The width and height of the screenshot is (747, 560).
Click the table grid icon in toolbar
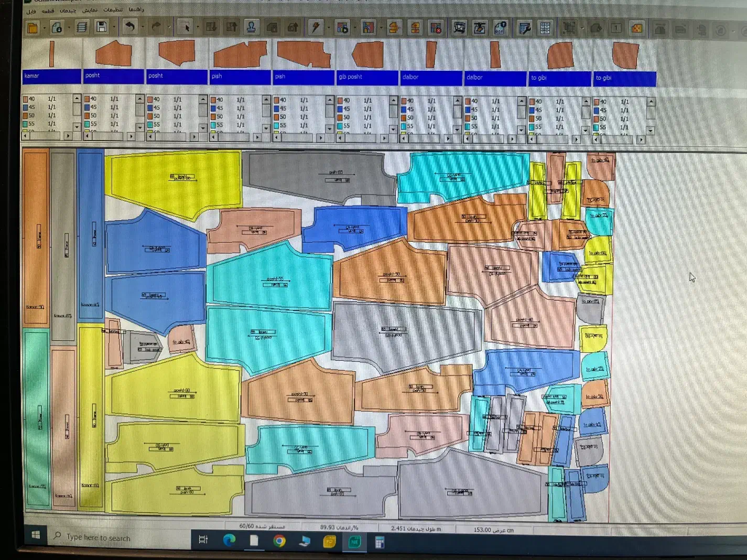click(x=545, y=28)
